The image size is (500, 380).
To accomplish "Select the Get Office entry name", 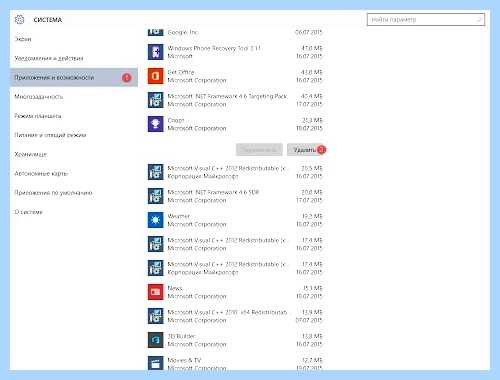I will [181, 72].
